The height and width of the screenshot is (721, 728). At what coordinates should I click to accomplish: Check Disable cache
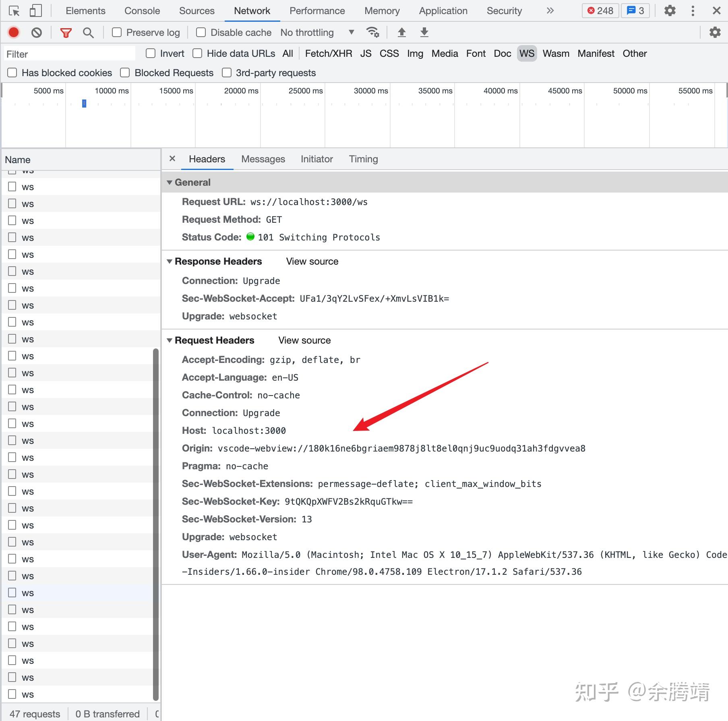(201, 32)
